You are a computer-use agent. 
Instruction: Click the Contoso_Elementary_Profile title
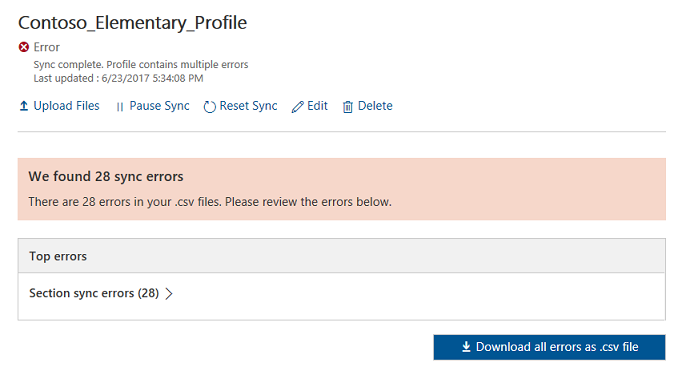[133, 23]
